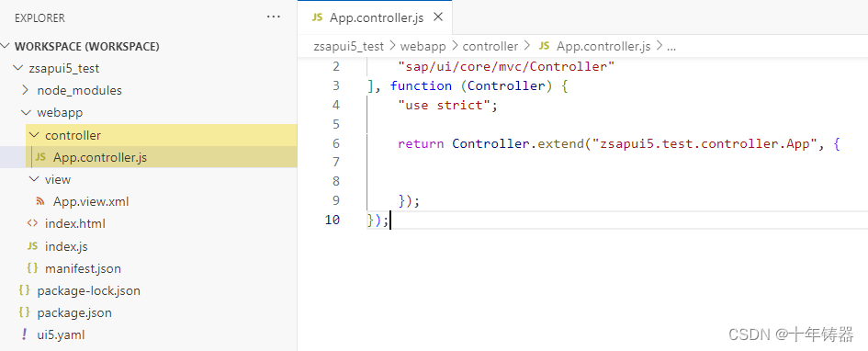868x351 pixels.
Task: Click the JS icon beside index.js
Action: pos(32,246)
